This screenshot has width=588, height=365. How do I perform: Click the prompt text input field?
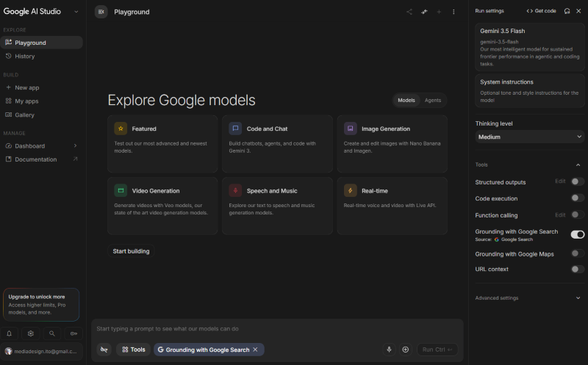pyautogui.click(x=277, y=329)
